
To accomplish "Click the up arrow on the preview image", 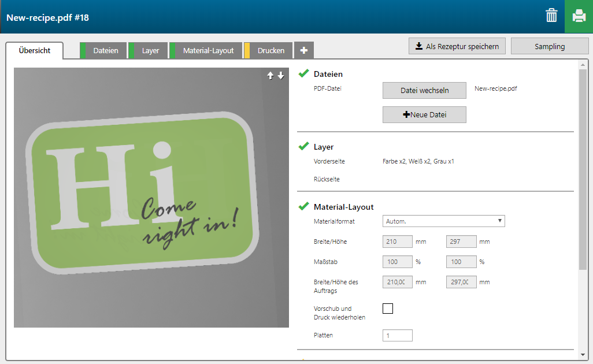I will [x=270, y=76].
